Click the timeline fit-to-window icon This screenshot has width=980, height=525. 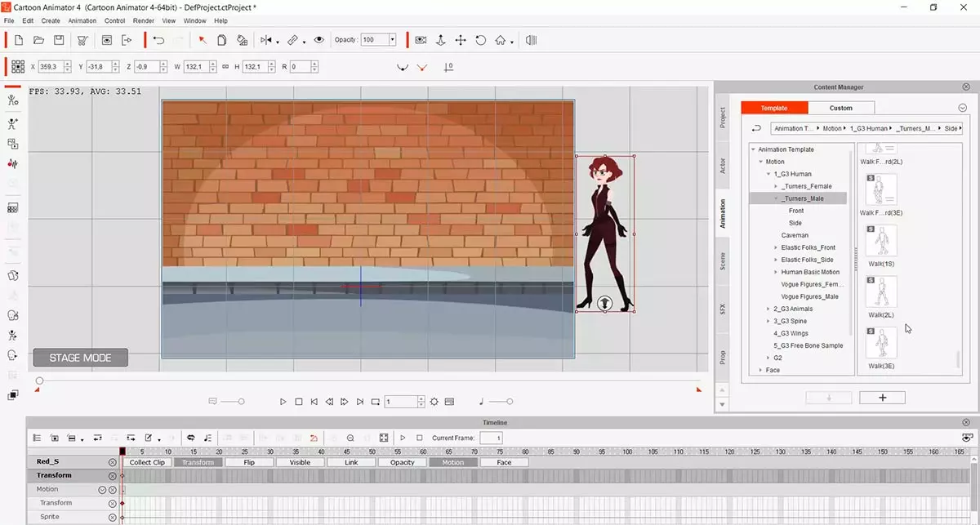click(x=383, y=438)
